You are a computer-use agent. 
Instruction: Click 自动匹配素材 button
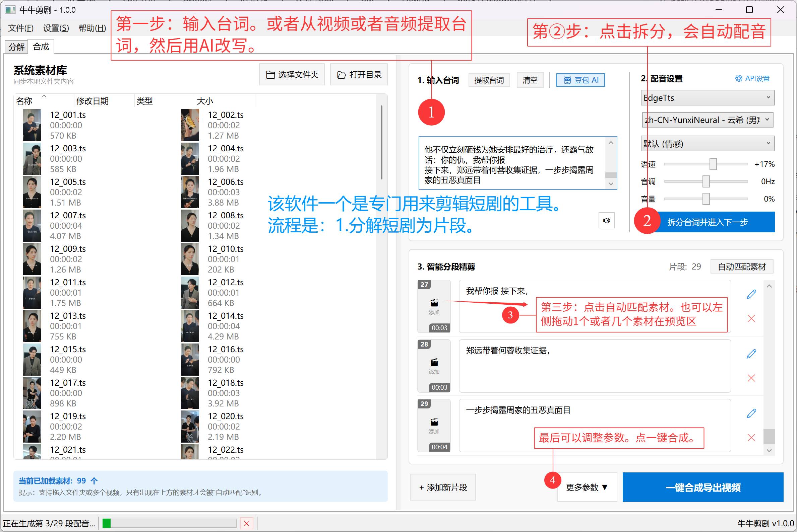(741, 267)
